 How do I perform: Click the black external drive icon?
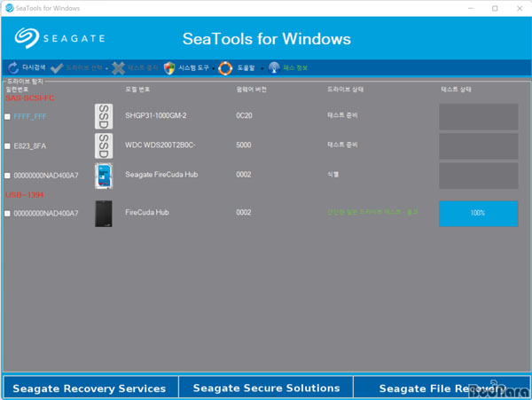click(104, 214)
